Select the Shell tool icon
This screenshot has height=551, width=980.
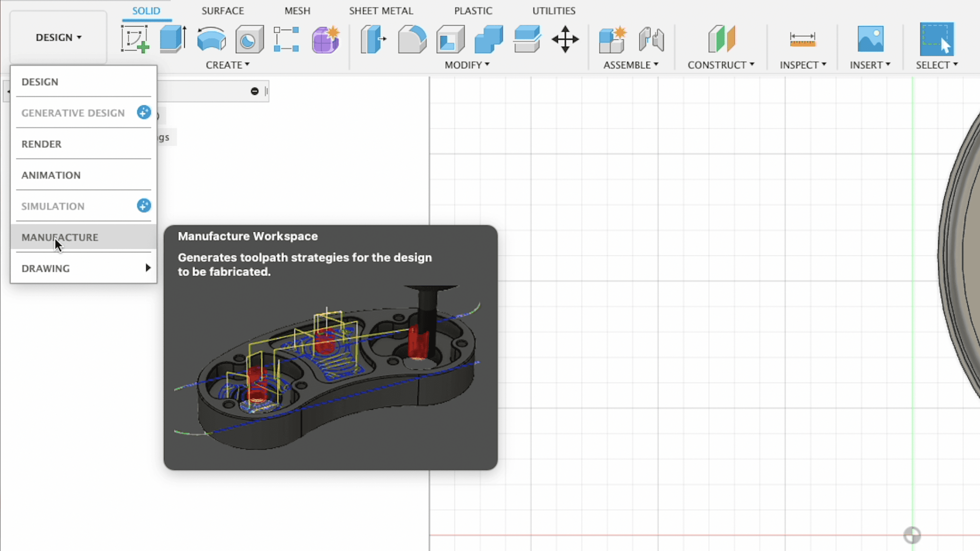451,39
